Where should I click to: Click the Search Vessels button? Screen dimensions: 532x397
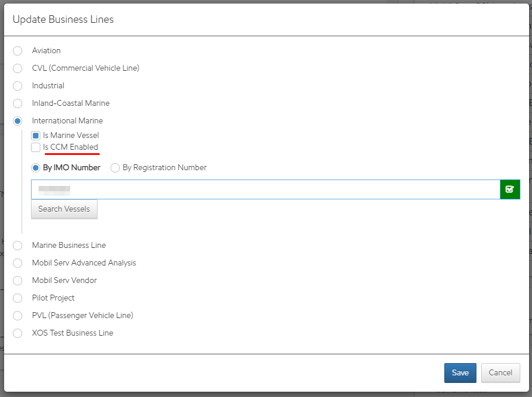tap(64, 209)
